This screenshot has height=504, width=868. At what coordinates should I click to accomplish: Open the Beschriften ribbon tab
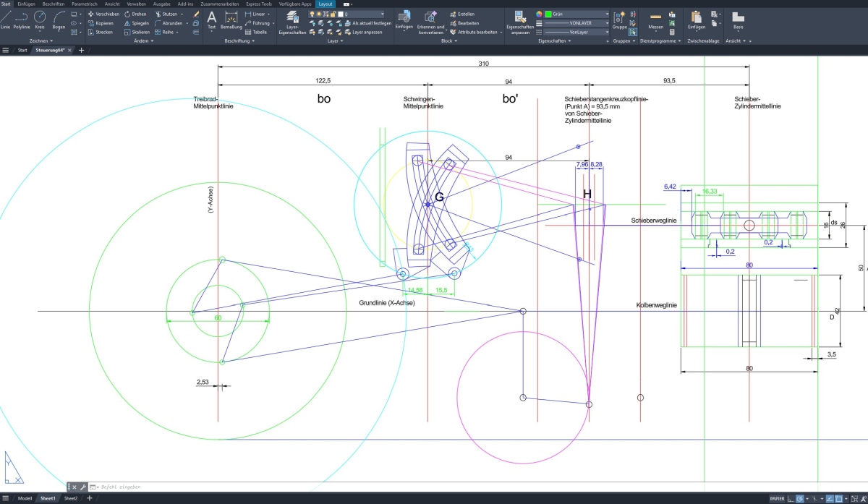[x=53, y=4]
